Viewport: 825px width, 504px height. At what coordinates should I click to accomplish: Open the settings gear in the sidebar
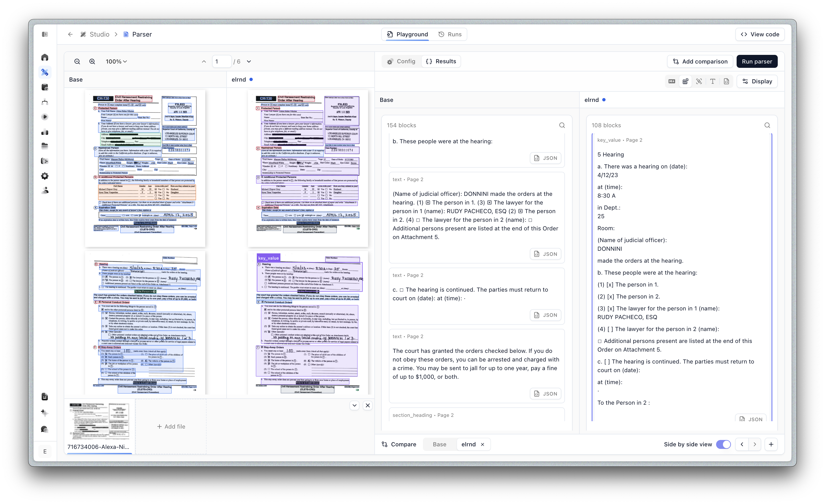45,176
